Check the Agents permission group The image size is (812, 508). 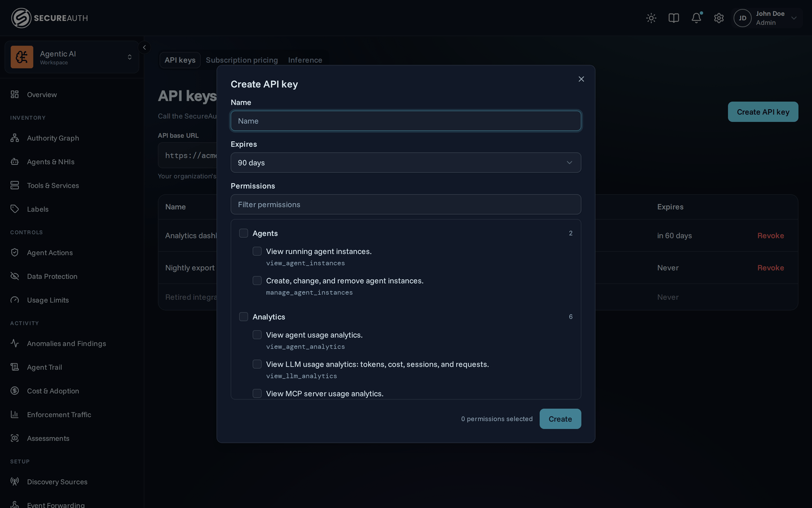pyautogui.click(x=244, y=233)
